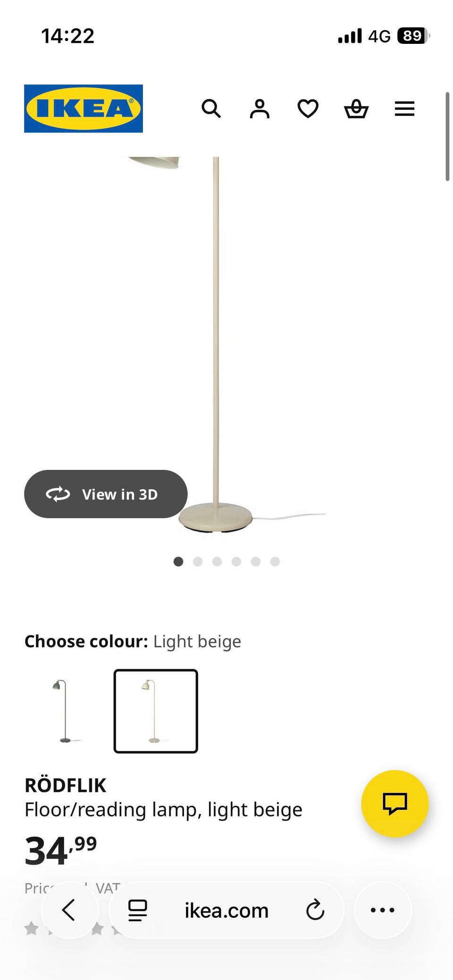Reload the page with the refresh icon
The image size is (453, 980).
click(315, 910)
